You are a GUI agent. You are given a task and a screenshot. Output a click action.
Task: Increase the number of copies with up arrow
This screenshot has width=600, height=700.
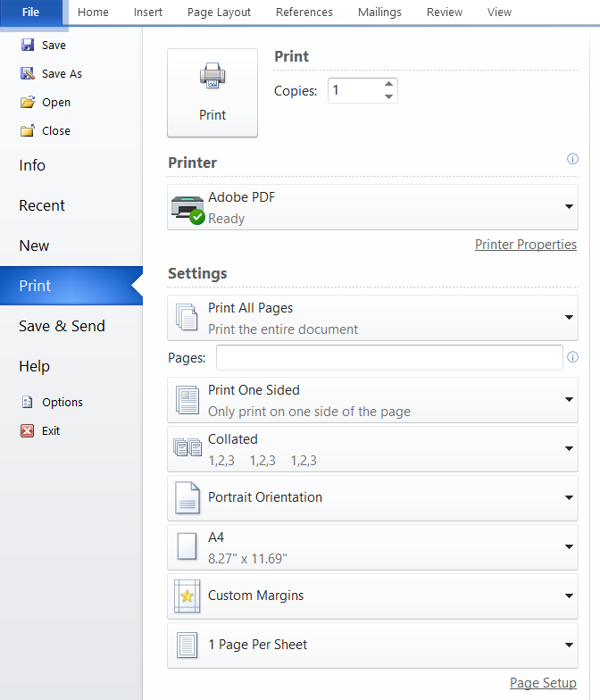coord(389,84)
